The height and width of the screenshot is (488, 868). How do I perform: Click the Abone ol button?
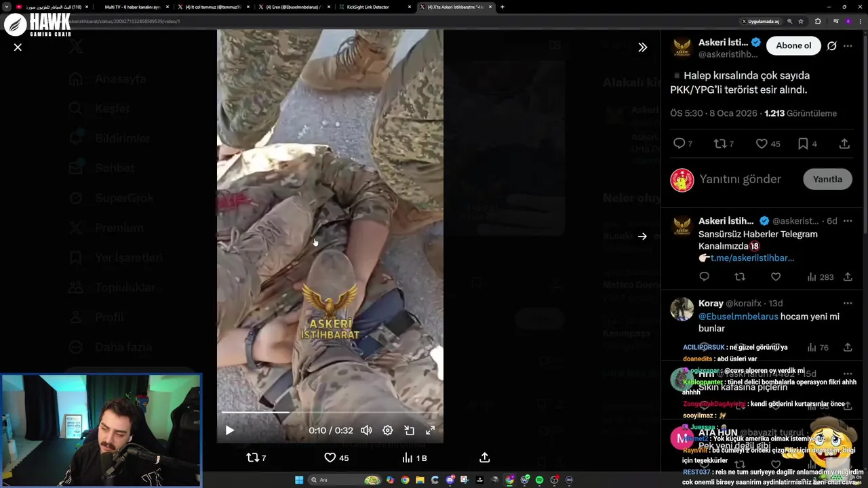coord(793,46)
